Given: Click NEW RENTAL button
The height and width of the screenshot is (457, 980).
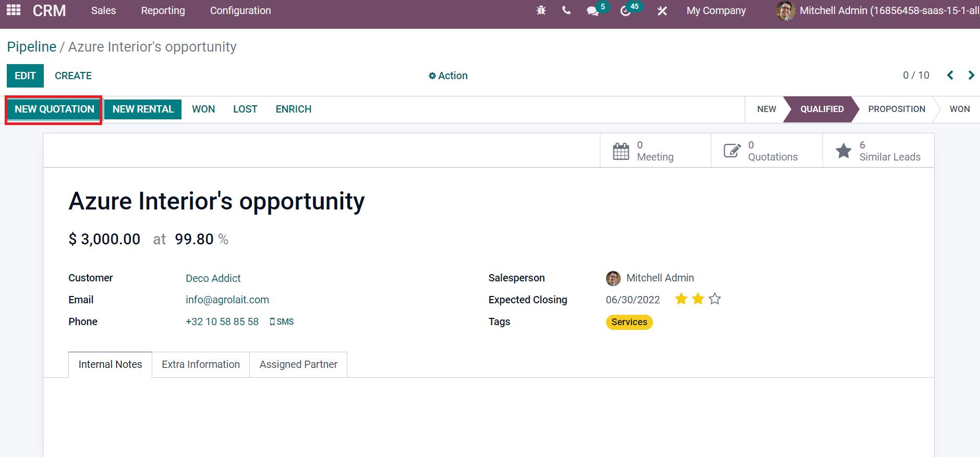Looking at the screenshot, I should point(143,109).
